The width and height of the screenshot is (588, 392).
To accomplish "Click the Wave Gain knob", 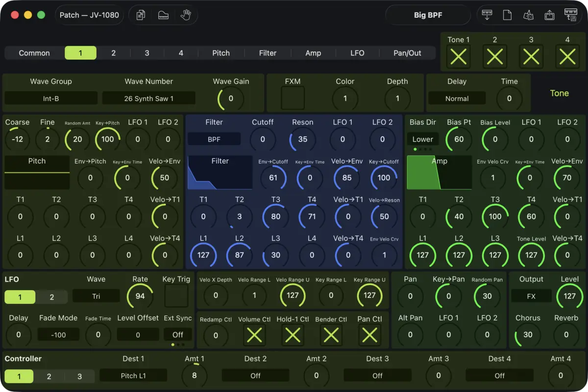I will (x=231, y=98).
